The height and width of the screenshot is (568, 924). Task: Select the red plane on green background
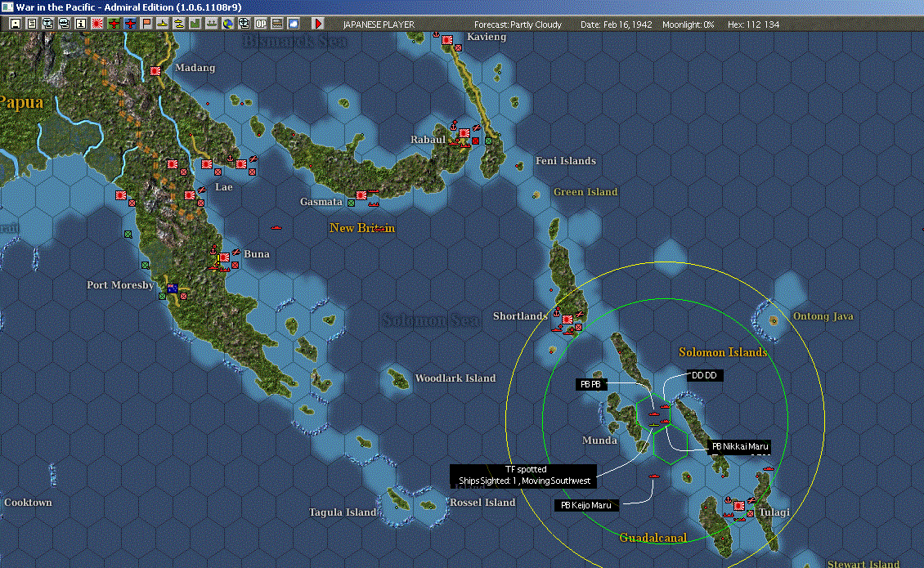(x=114, y=24)
